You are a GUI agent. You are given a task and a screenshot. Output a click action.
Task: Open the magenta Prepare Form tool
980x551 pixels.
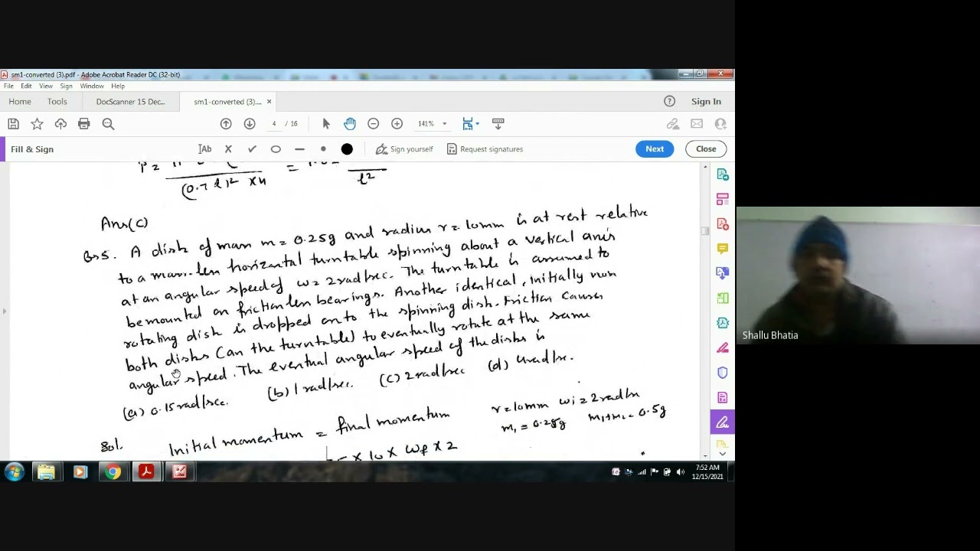(723, 397)
